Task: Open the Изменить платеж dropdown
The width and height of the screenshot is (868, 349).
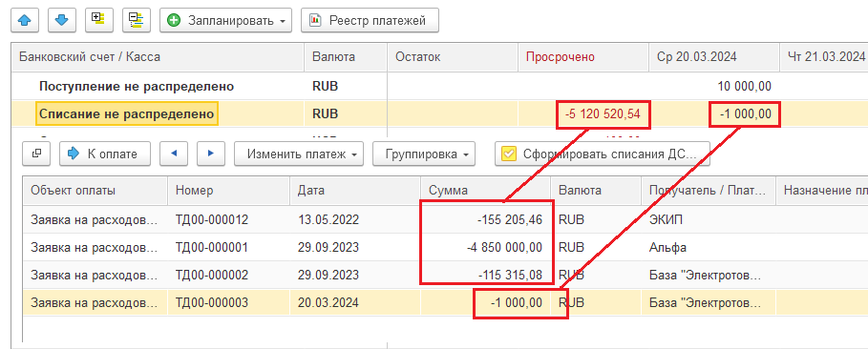Action: (299, 154)
